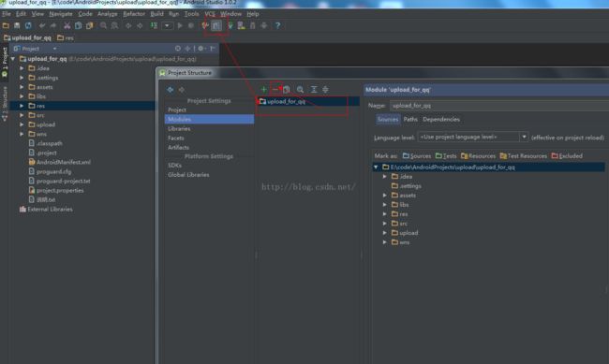Click the module Name input field
609x364 pixels.
[499, 106]
